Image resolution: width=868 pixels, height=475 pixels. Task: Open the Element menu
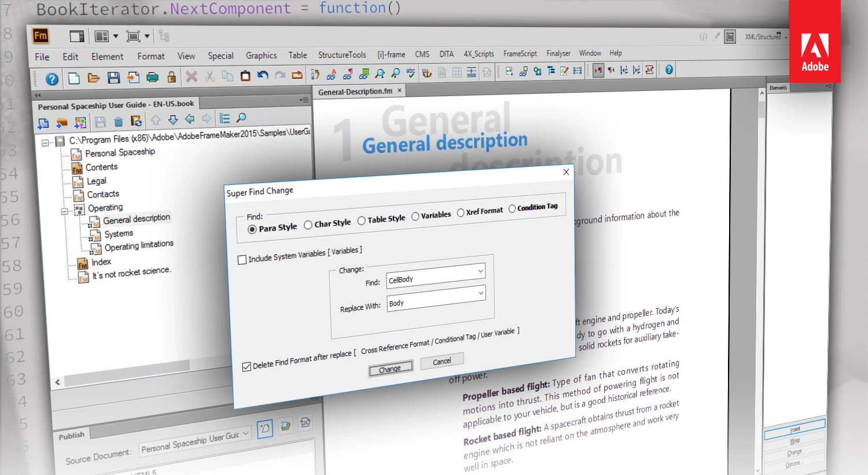click(x=107, y=56)
